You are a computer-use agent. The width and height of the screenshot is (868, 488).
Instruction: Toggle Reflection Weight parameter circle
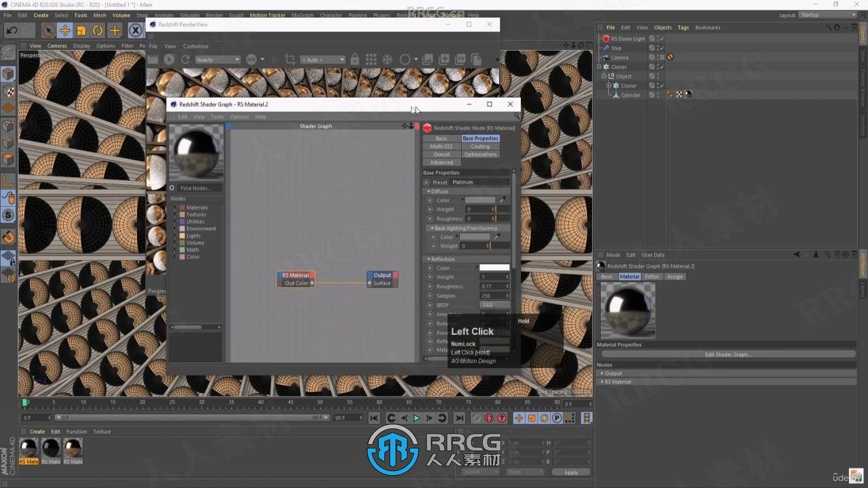coord(430,277)
